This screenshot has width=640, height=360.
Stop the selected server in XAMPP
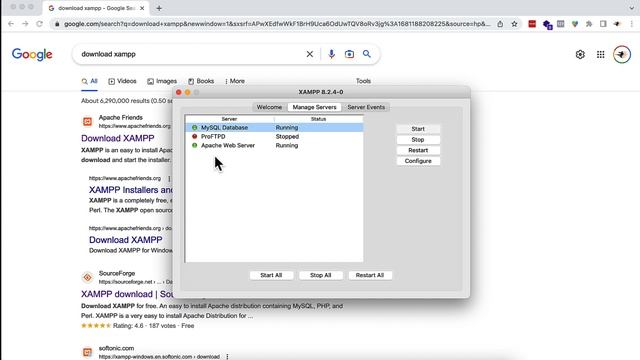point(418,140)
